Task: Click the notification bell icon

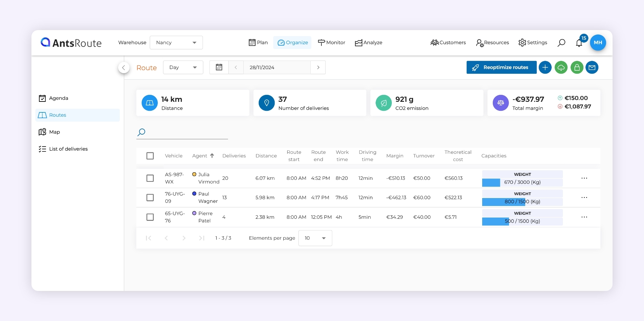Action: 579,43
